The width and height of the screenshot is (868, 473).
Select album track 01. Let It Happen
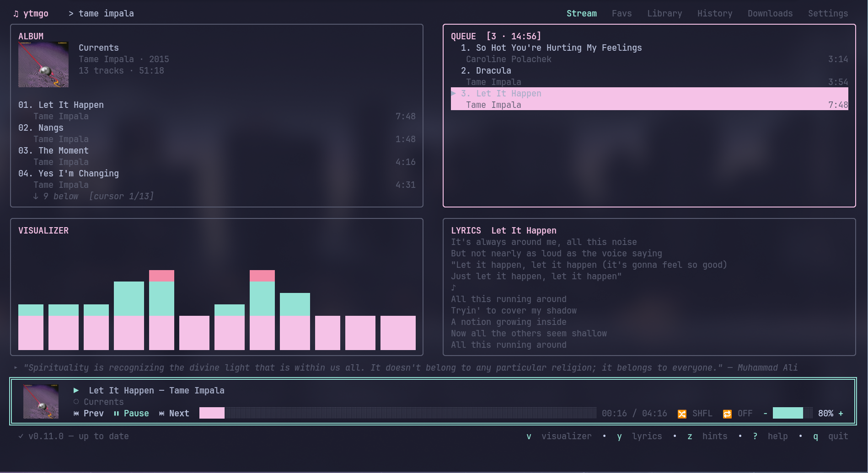click(x=217, y=111)
